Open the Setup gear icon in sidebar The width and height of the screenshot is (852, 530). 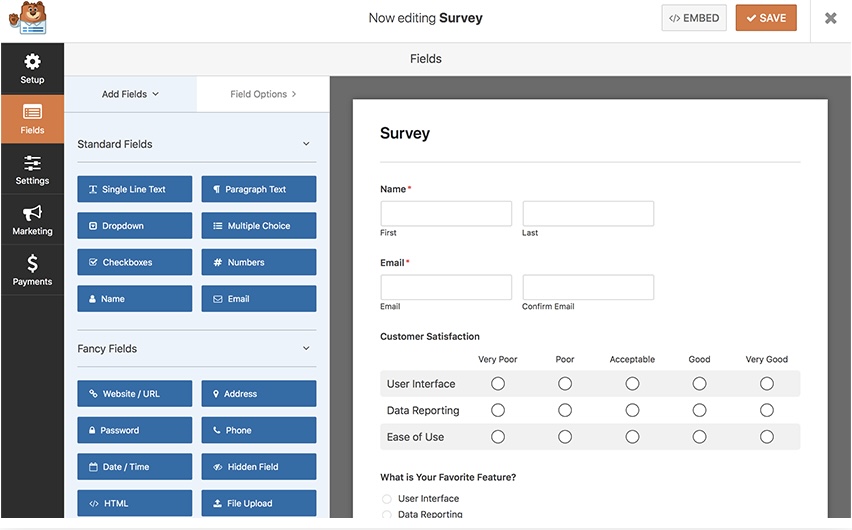click(32, 62)
